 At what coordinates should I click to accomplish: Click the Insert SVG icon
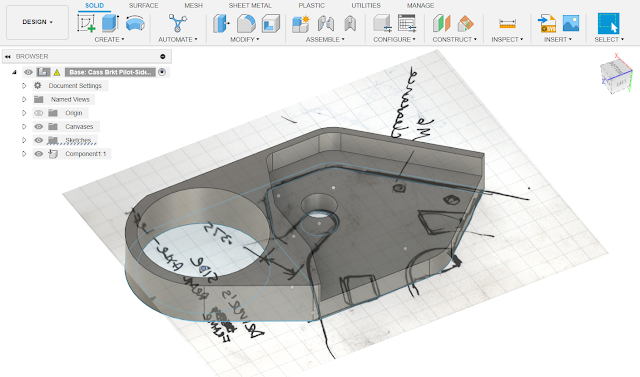(x=547, y=23)
